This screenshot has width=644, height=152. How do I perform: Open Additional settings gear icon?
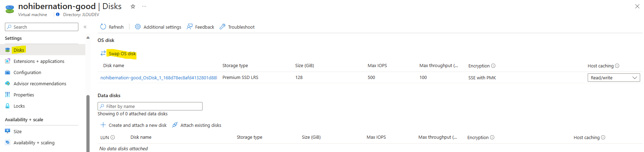click(x=138, y=27)
